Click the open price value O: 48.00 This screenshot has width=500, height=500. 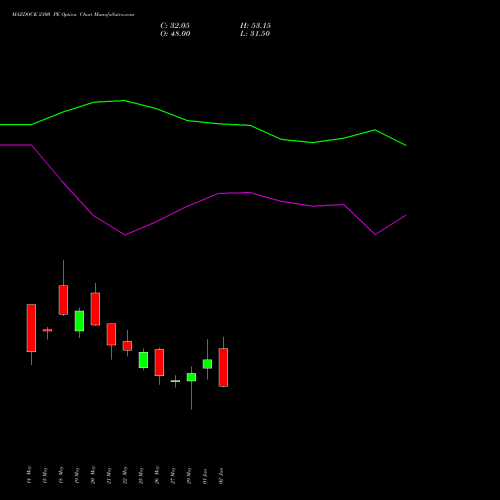pyautogui.click(x=175, y=34)
